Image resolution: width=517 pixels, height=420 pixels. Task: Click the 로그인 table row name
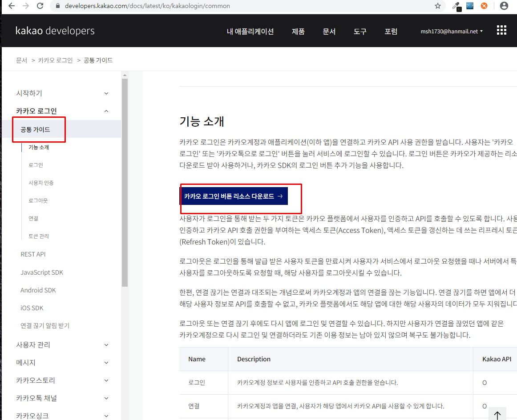[197, 383]
